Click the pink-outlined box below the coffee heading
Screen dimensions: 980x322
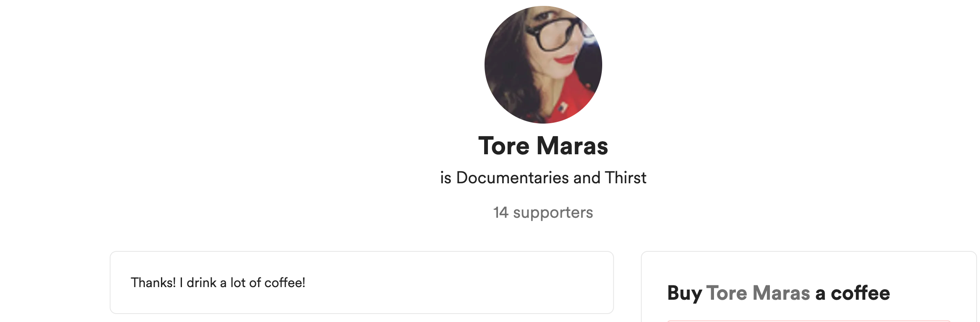coord(809,321)
